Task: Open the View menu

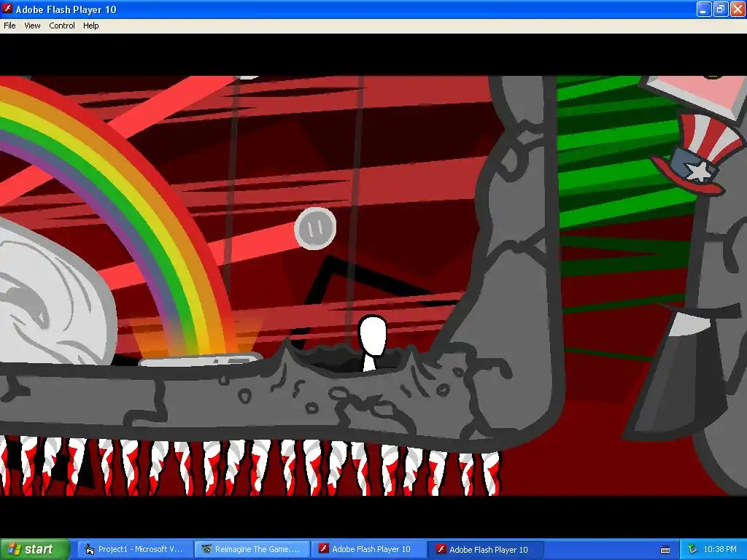Action: coord(32,26)
